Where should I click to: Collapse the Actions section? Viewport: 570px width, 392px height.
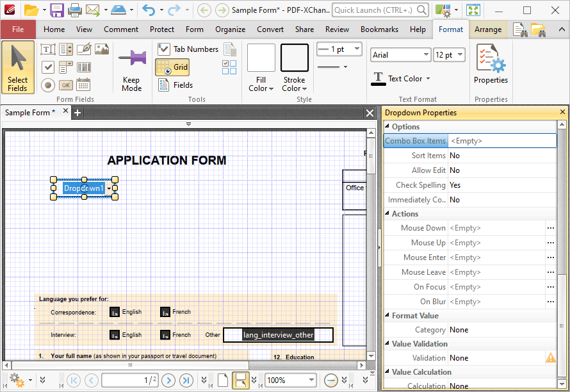[x=387, y=213]
